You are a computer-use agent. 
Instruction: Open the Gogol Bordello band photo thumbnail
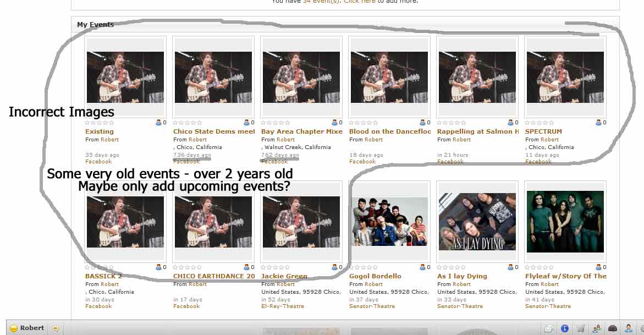389,222
